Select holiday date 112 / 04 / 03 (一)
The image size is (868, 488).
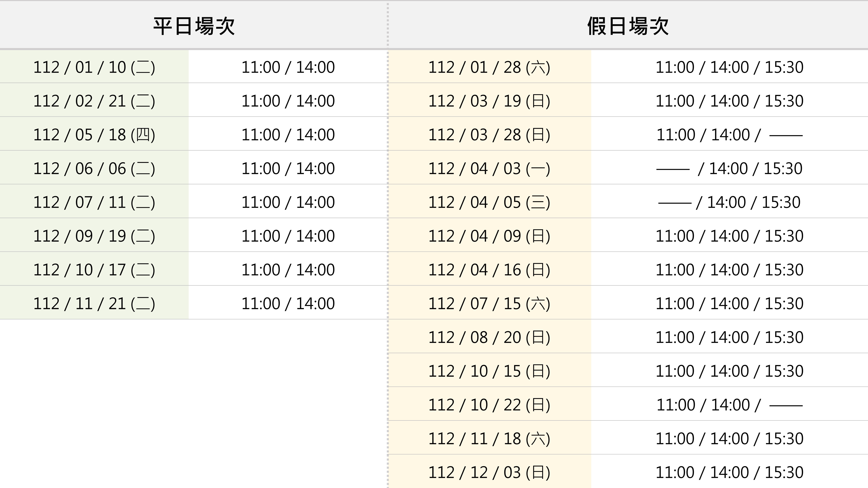tap(489, 168)
